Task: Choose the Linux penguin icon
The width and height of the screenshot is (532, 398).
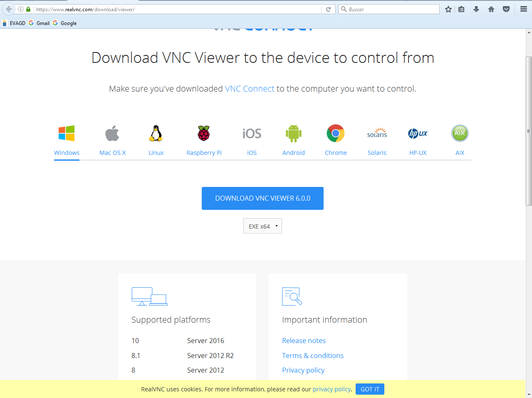Action: click(156, 132)
